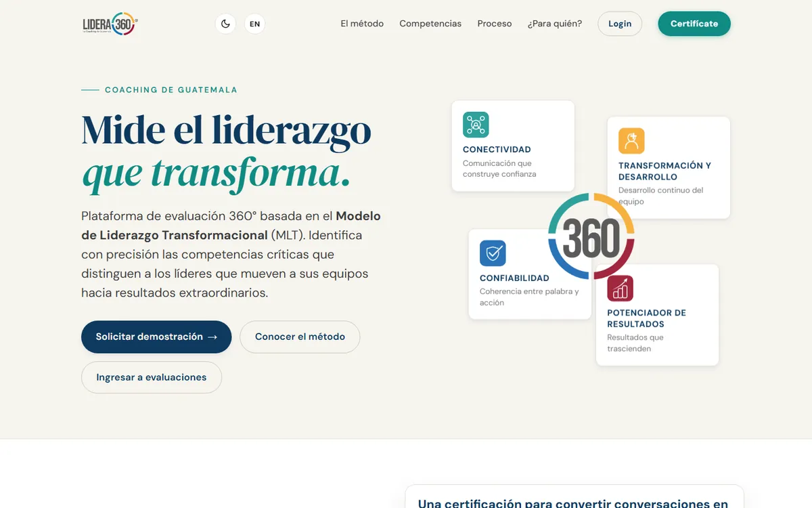
Task: Click text 'Comunicación que construye confianza'
Action: pos(499,169)
